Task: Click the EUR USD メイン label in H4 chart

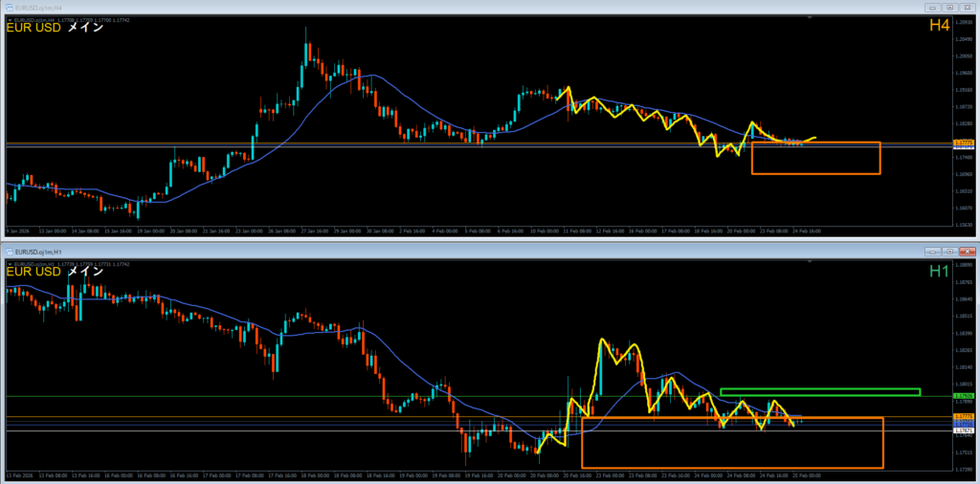Action: click(55, 28)
